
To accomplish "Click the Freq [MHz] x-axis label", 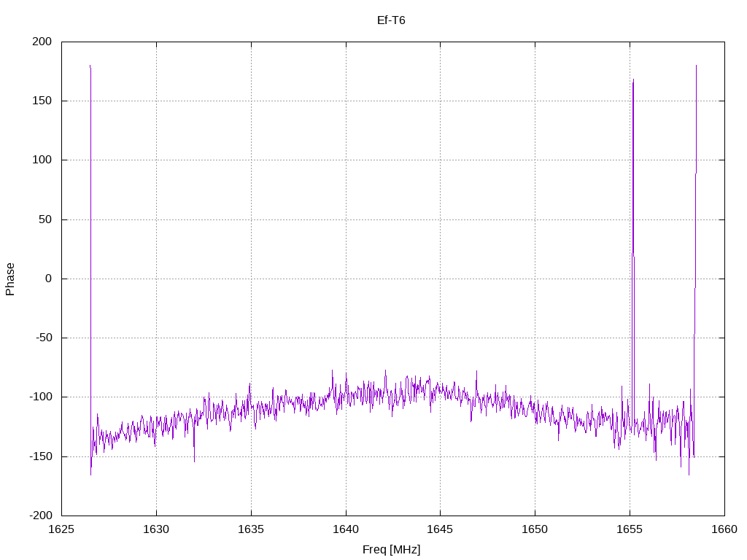I will tap(391, 549).
